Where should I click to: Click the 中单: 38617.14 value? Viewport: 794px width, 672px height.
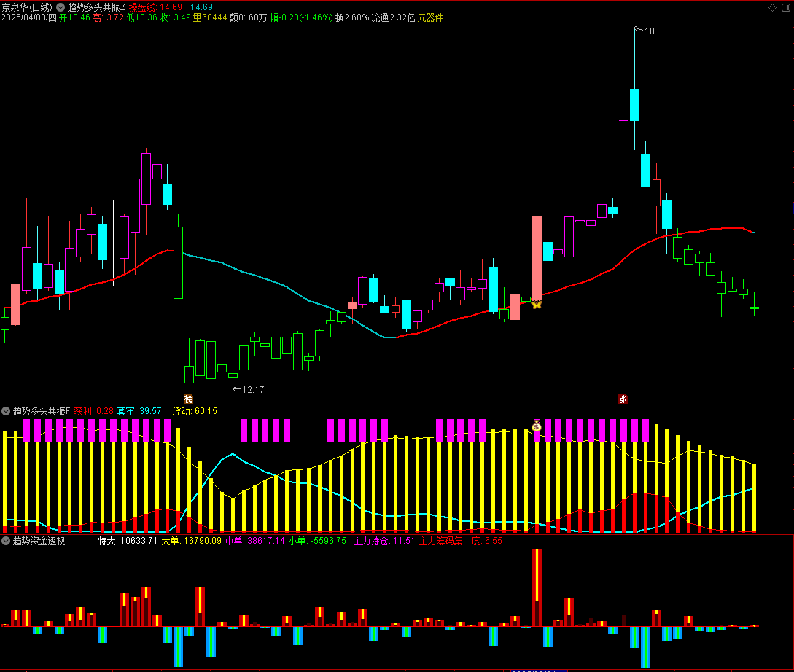pyautogui.click(x=255, y=541)
